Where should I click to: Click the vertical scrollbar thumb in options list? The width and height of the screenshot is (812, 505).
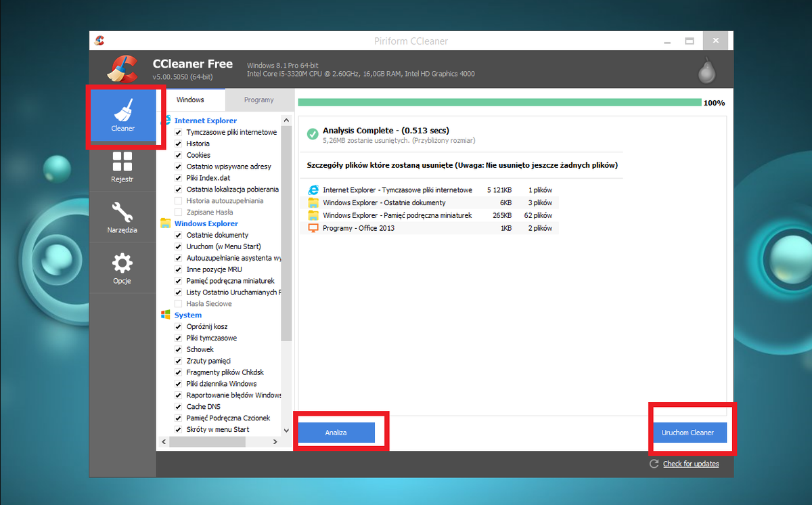coord(286,232)
